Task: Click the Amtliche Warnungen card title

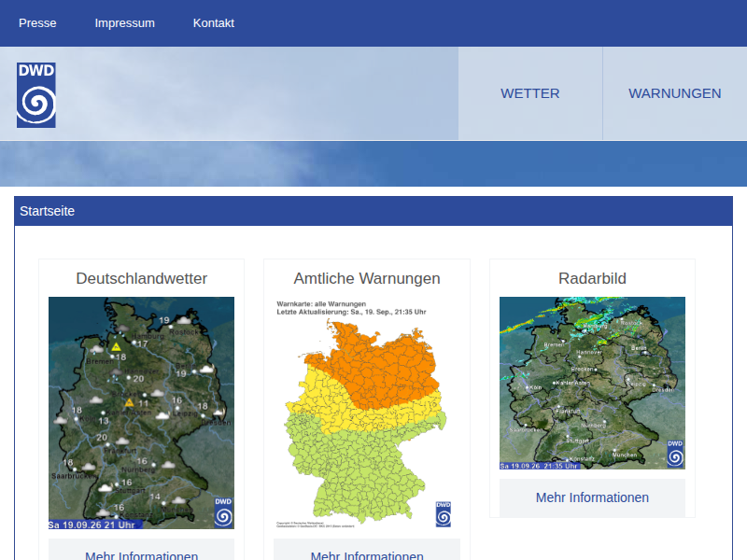Action: pos(367,278)
